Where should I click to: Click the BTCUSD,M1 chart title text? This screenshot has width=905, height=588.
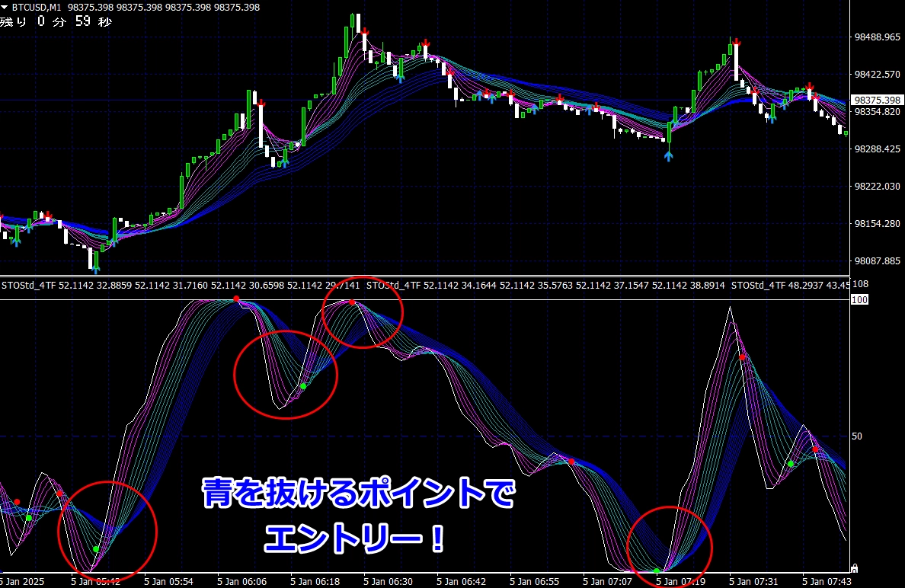click(37, 8)
